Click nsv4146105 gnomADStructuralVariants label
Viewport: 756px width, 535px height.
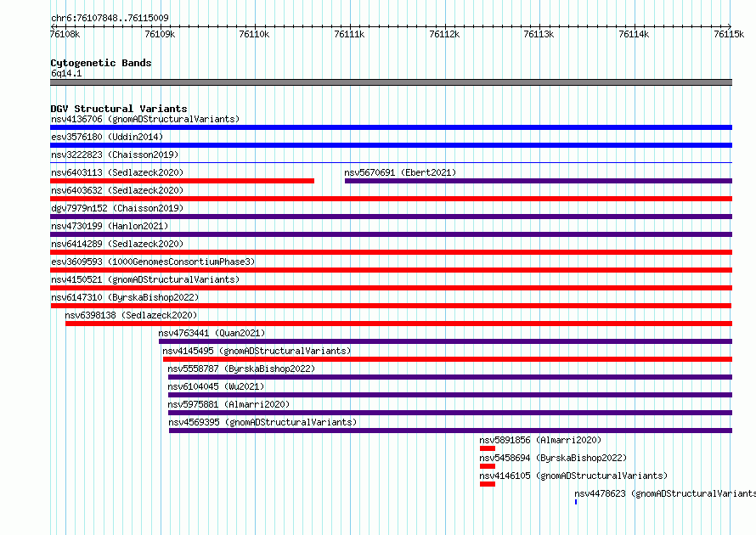pyautogui.click(x=573, y=476)
